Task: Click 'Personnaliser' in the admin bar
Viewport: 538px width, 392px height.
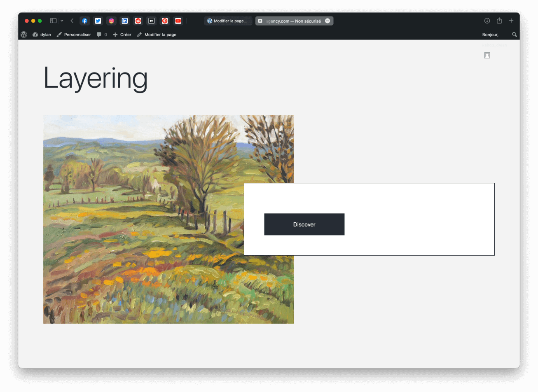Action: click(74, 35)
